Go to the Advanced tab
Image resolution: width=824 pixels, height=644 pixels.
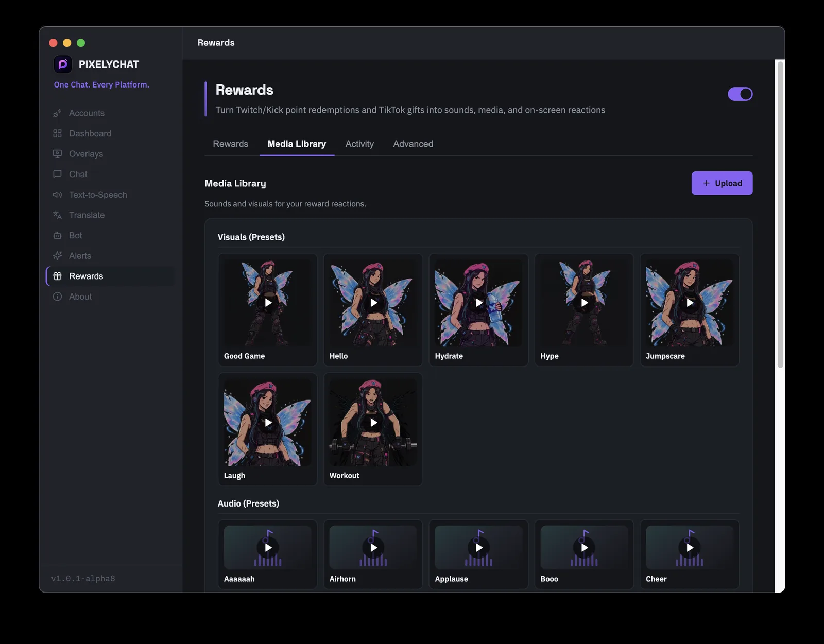(x=413, y=144)
